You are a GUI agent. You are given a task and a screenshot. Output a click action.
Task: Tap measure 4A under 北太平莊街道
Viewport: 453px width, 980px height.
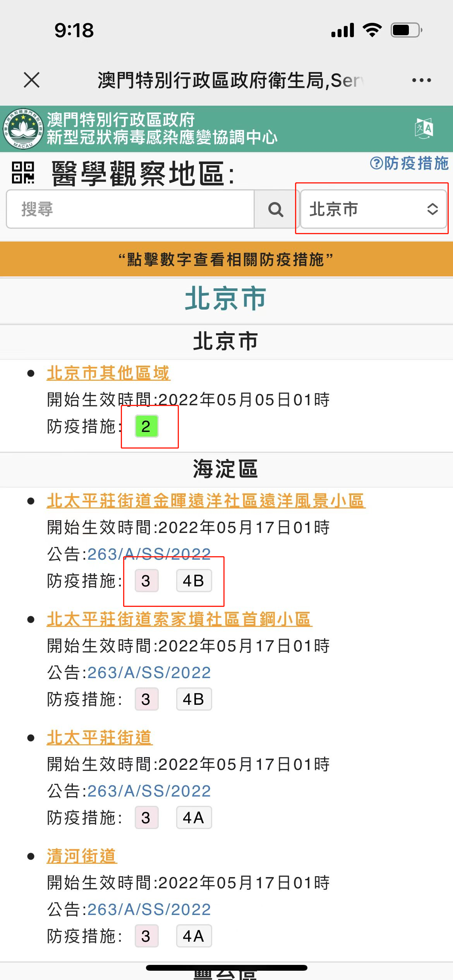coord(194,817)
